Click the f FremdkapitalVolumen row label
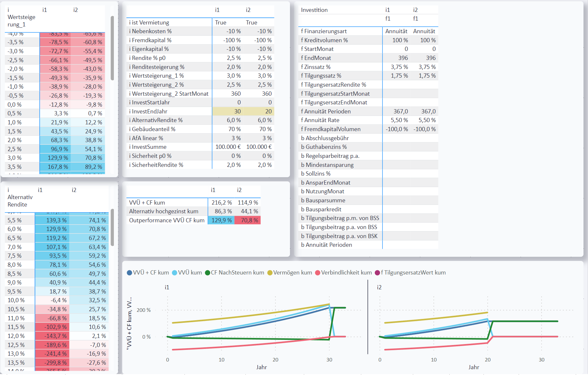Image resolution: width=588 pixels, height=375 pixels. (x=331, y=129)
